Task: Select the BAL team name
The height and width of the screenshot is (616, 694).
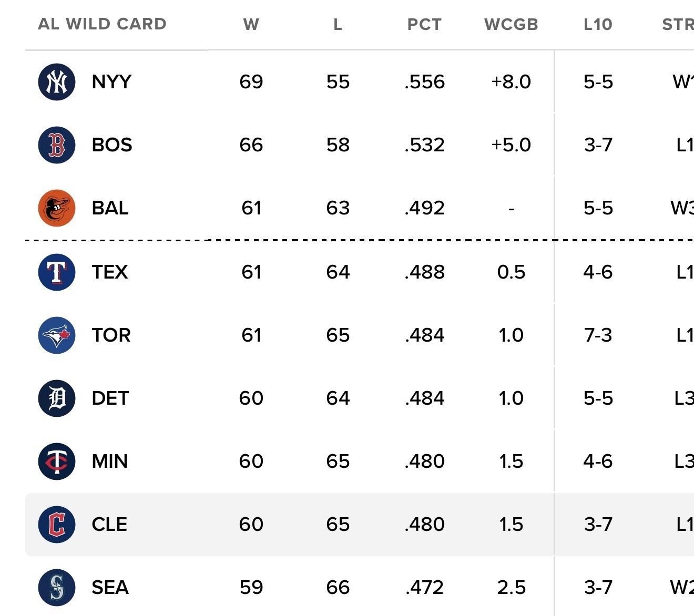Action: pyautogui.click(x=110, y=208)
